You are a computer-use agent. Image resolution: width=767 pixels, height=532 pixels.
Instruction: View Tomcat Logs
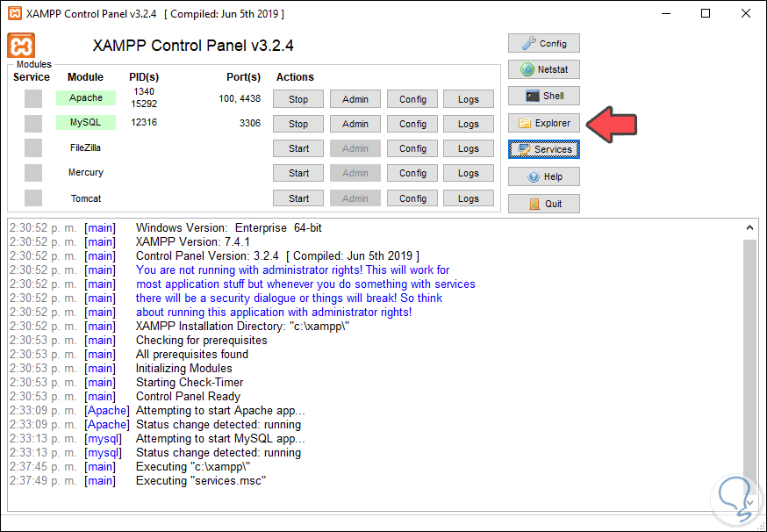click(469, 198)
